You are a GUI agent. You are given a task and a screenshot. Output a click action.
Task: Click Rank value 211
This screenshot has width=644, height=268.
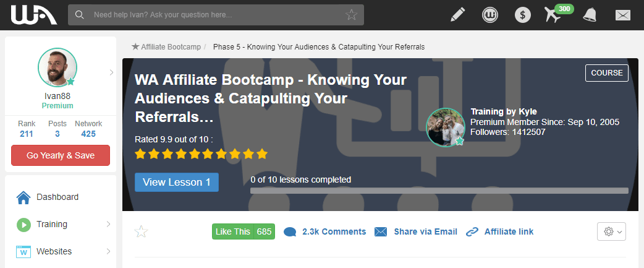[27, 134]
